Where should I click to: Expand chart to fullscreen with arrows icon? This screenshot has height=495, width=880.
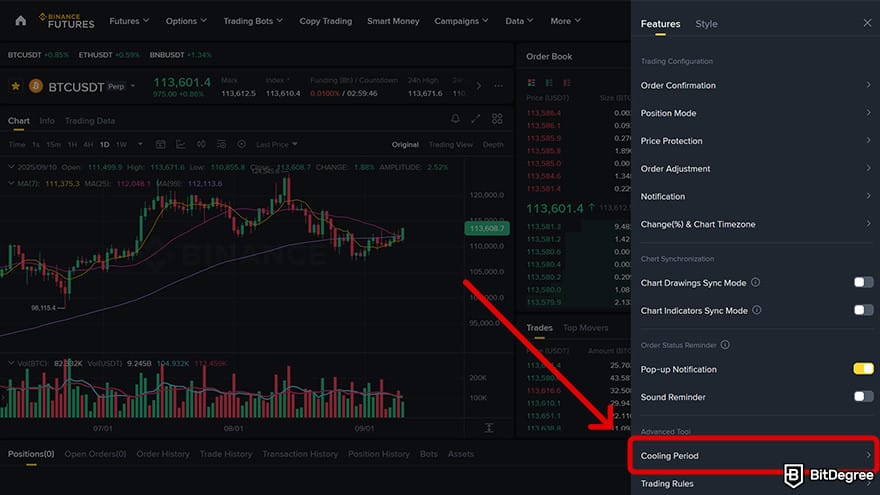(x=476, y=118)
